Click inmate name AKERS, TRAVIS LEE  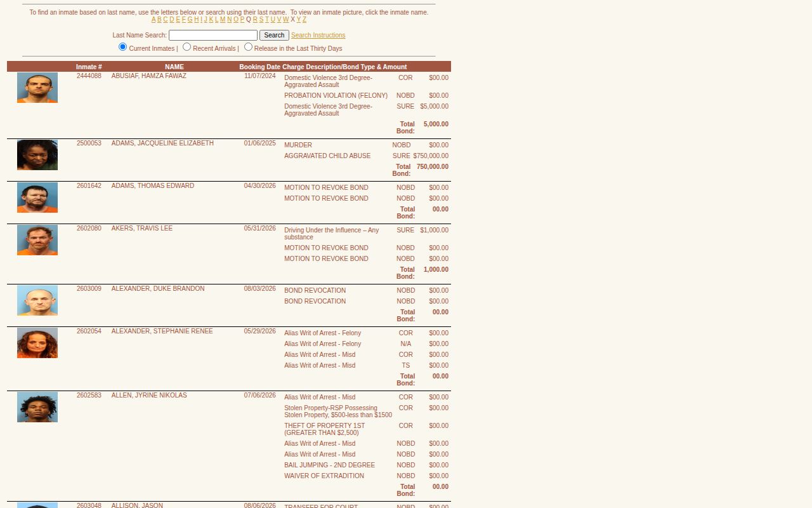pyautogui.click(x=142, y=229)
